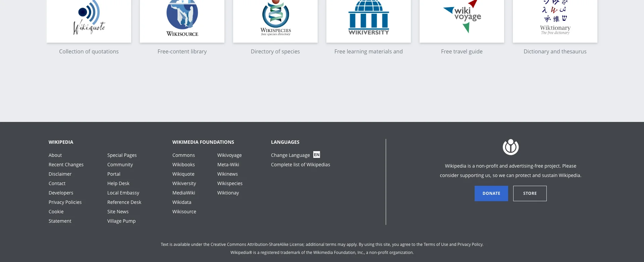Open Site News link

(x=118, y=212)
